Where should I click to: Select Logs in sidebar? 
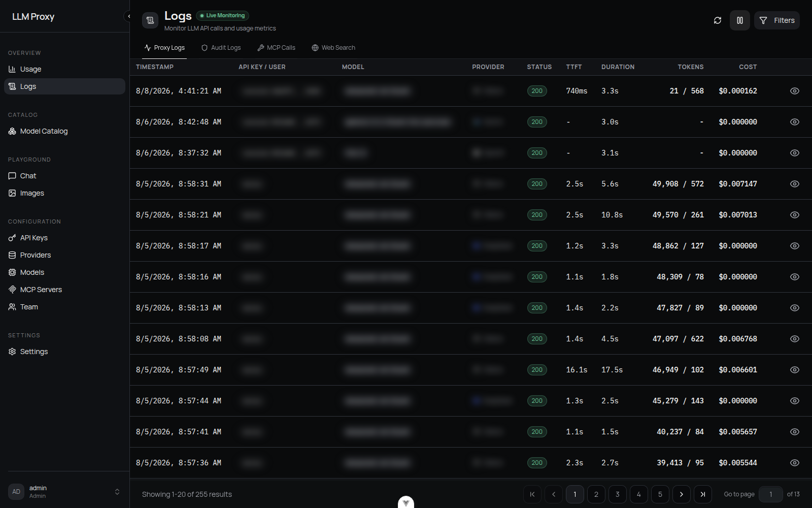pos(64,86)
